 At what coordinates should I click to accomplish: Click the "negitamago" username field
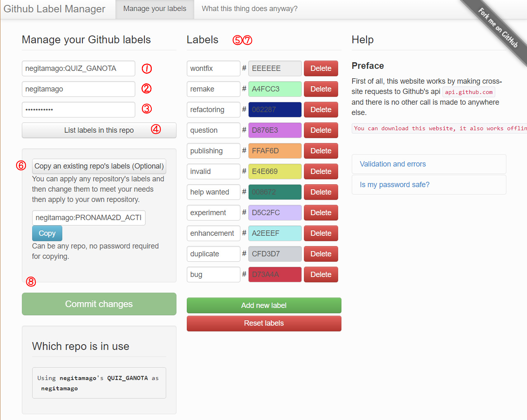[x=78, y=89]
